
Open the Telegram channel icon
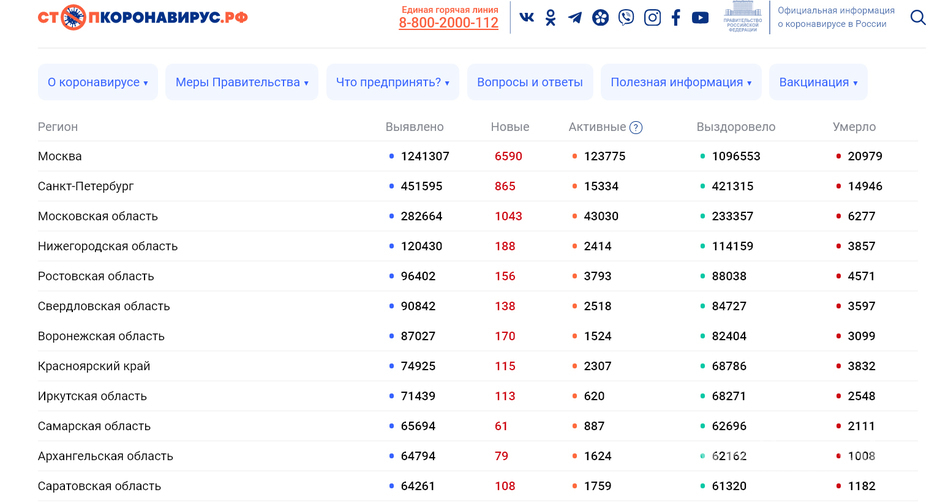pos(575,18)
